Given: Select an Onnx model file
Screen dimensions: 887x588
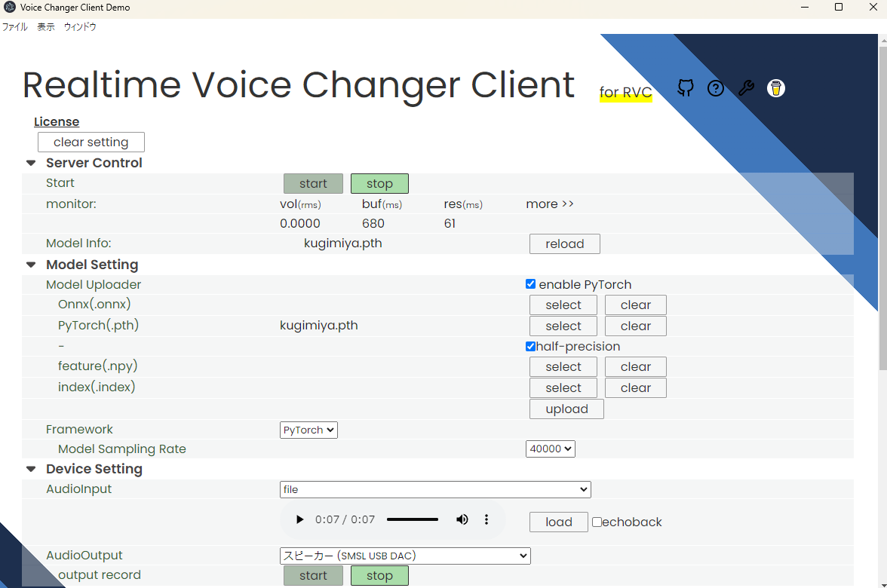Looking at the screenshot, I should 563,305.
